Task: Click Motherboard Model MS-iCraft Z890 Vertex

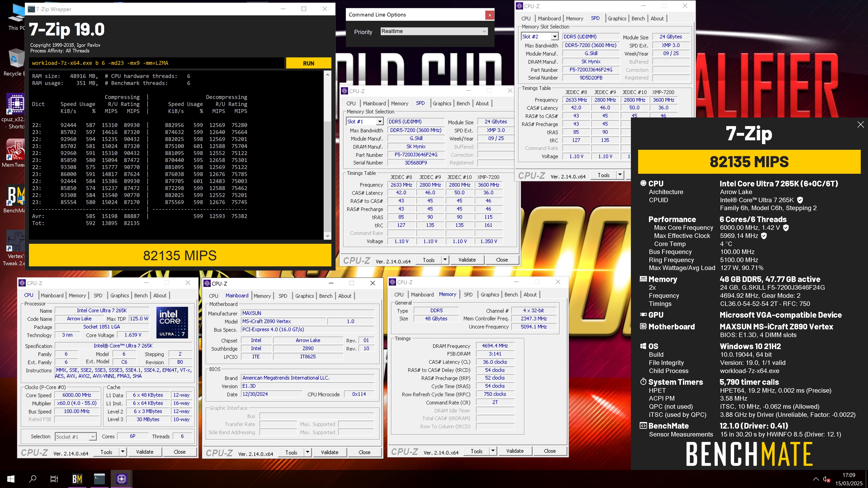Action: pyautogui.click(x=283, y=321)
